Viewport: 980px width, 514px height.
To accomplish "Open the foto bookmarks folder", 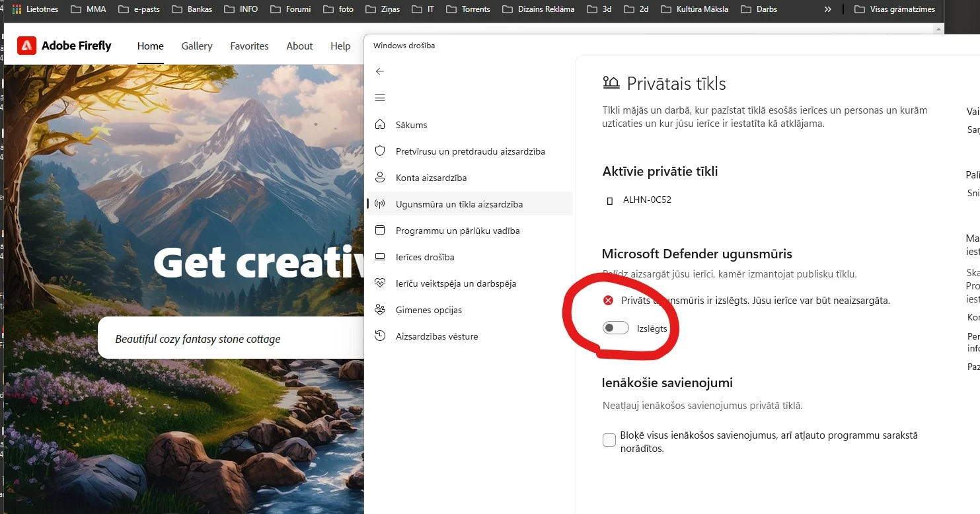I will pyautogui.click(x=339, y=9).
